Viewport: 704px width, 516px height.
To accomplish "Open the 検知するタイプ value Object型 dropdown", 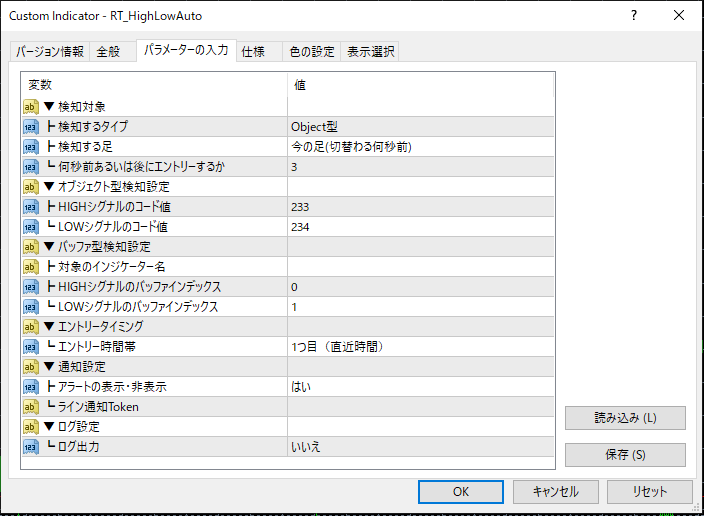I will coord(420,126).
